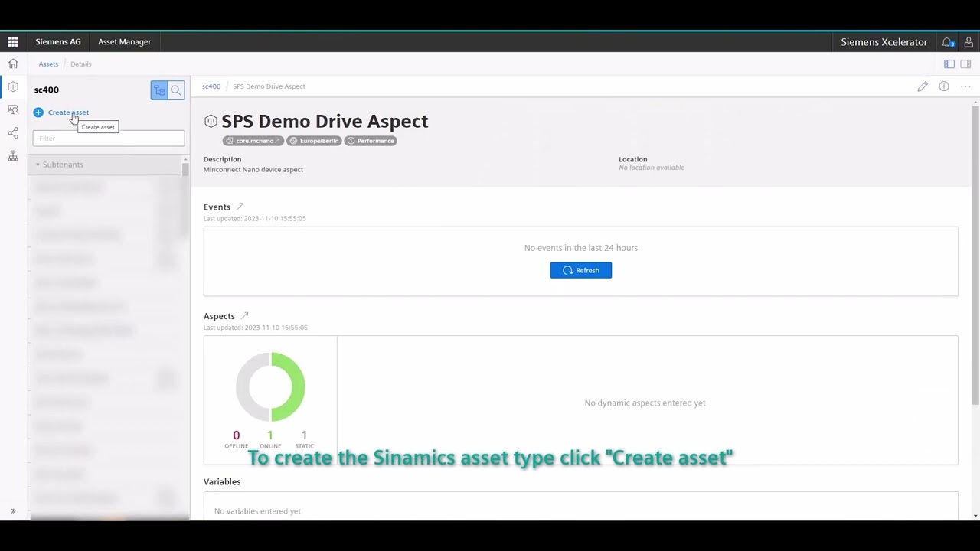Viewport: 980px width, 551px height.
Task: Open Siemens AG tenant menu
Action: click(58, 42)
